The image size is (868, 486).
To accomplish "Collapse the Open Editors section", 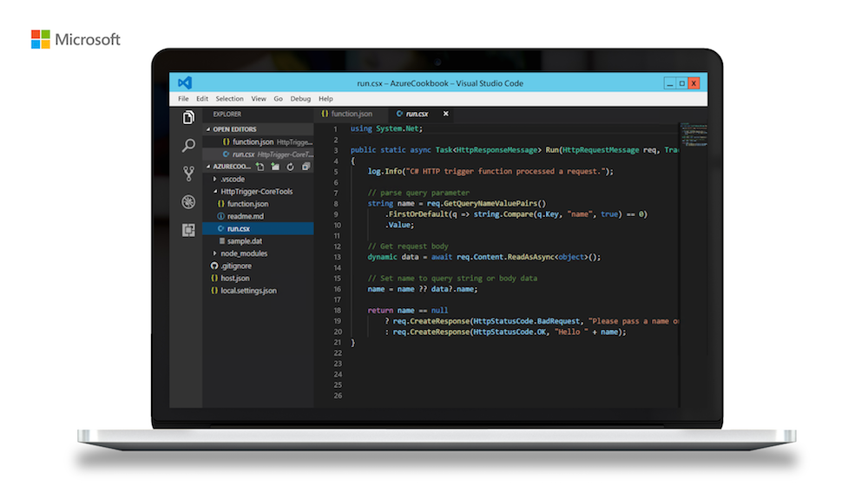I will [208, 129].
